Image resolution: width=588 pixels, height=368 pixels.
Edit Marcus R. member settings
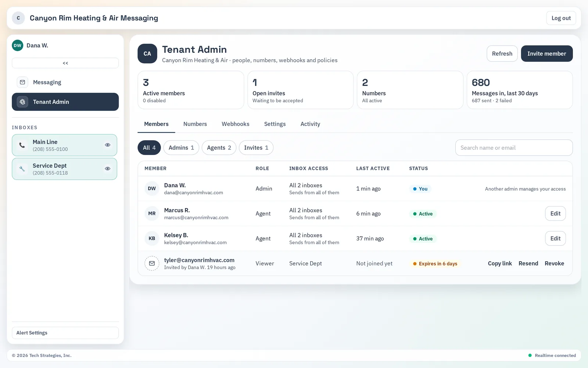pos(555,213)
